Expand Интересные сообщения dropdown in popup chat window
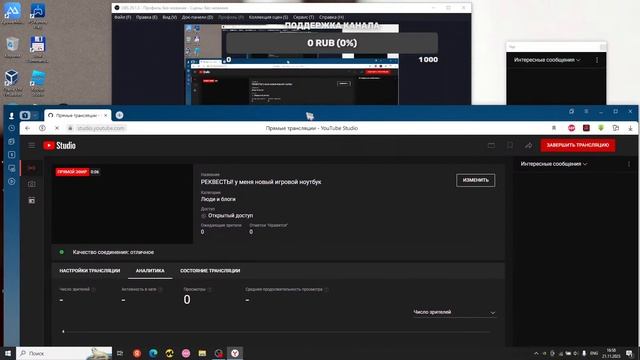Image resolution: width=640 pixels, height=360 pixels. pyautogui.click(x=547, y=60)
